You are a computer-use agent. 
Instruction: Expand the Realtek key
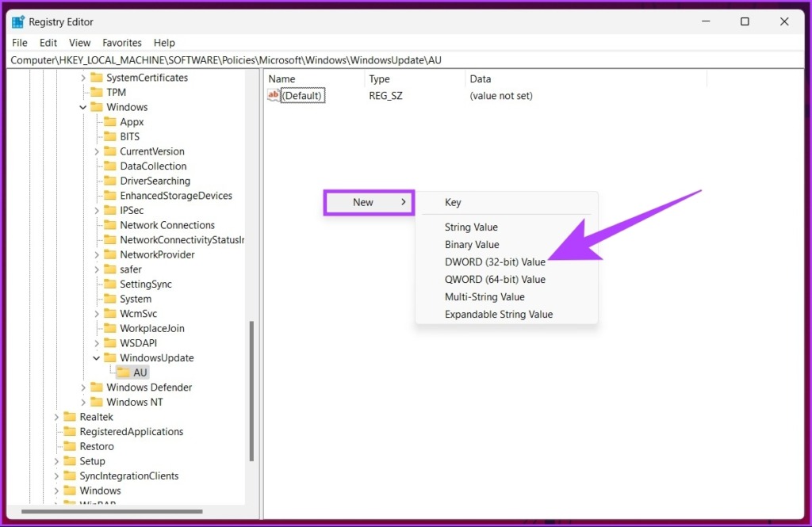coord(56,417)
